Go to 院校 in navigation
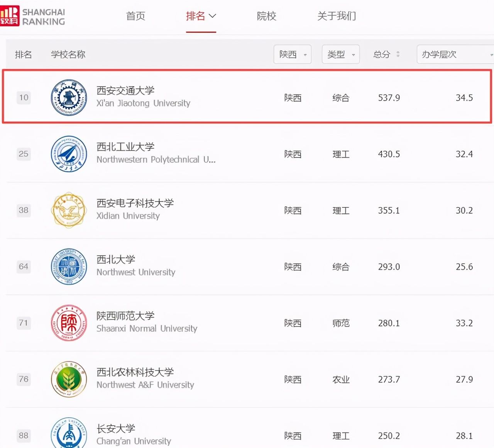This screenshot has height=448, width=494. [266, 16]
